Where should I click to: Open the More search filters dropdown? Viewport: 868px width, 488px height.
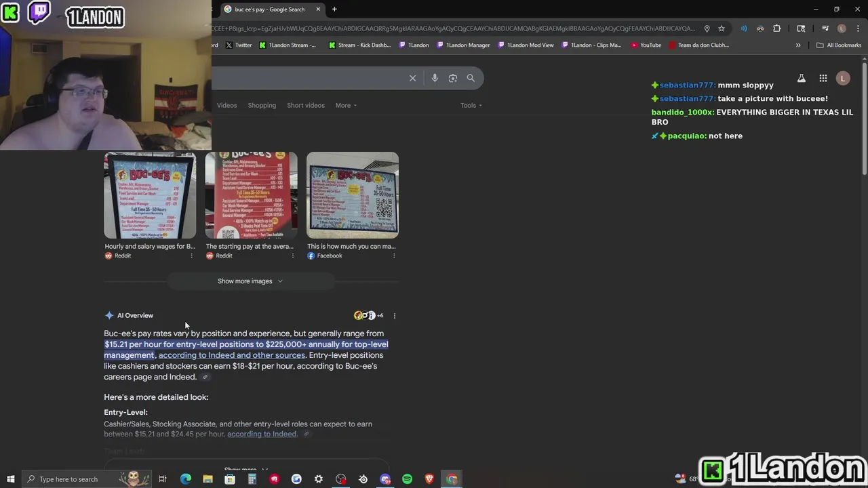pyautogui.click(x=346, y=105)
